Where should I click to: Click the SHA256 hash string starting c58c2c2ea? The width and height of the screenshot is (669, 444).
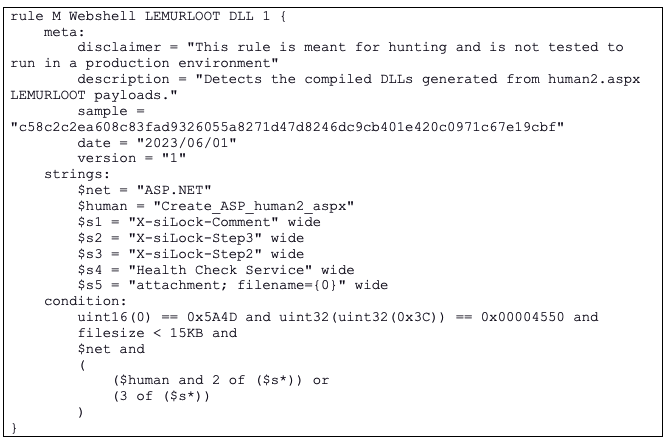pos(285,127)
